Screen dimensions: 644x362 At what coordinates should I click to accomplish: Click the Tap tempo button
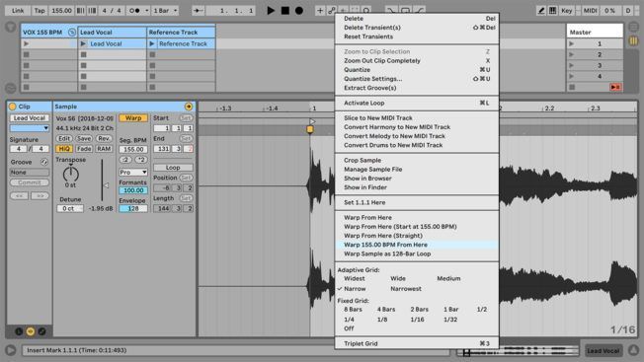coord(40,11)
